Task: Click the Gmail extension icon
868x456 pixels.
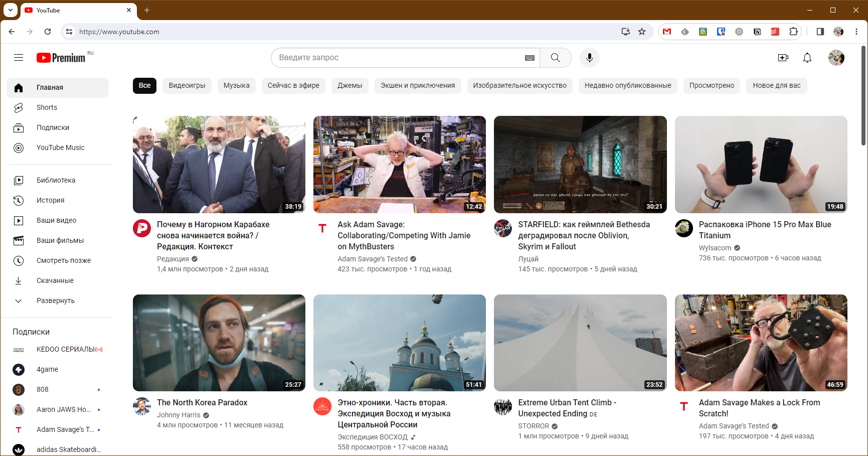Action: (667, 32)
